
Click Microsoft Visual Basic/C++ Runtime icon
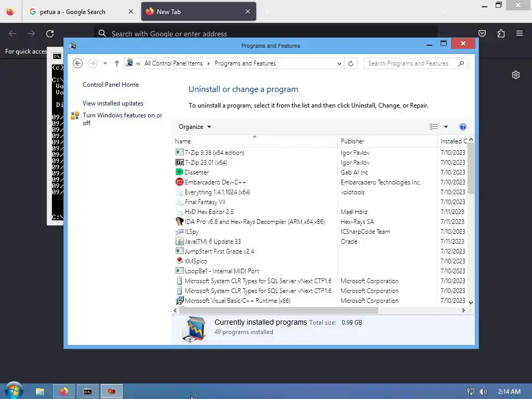pos(179,300)
